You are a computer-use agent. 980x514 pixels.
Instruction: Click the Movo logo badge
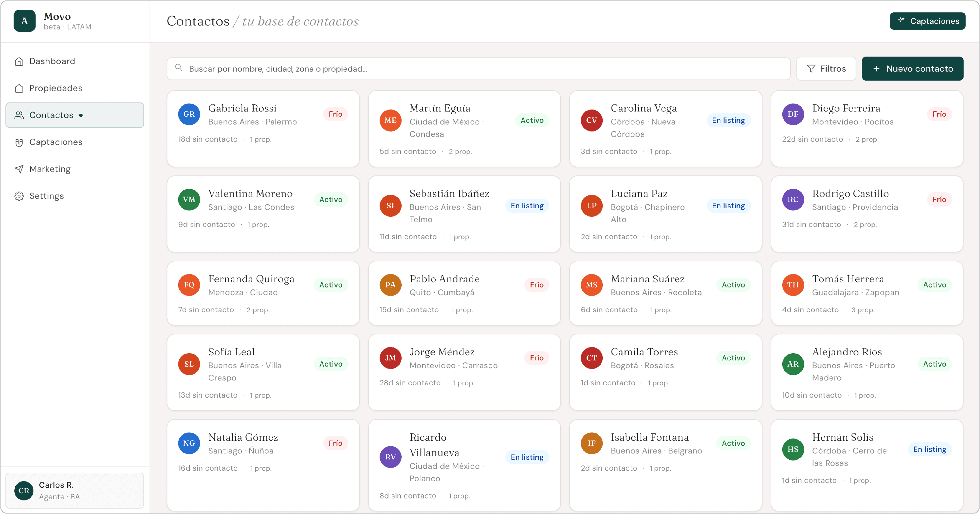[x=24, y=21]
